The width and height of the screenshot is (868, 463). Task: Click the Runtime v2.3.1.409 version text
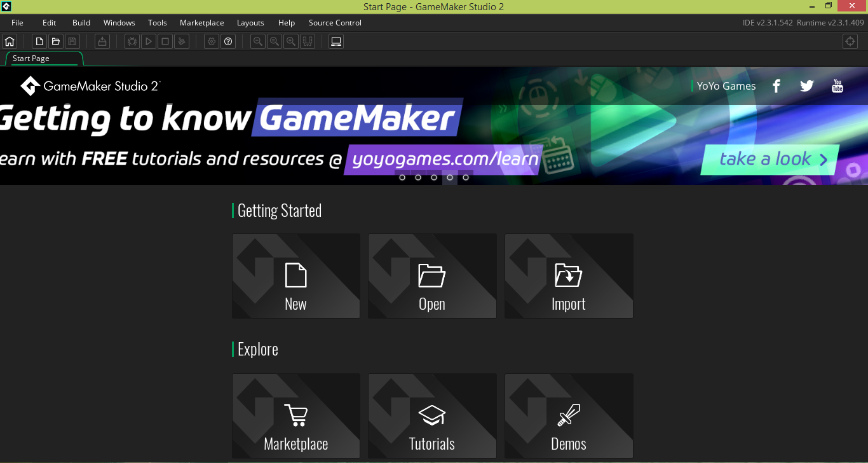click(x=831, y=23)
